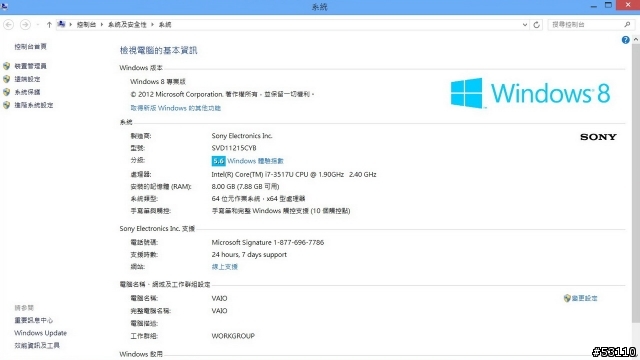Image resolution: width=640 pixels, height=360 pixels.
Task: Click the scrollbar up arrow
Action: point(636,40)
